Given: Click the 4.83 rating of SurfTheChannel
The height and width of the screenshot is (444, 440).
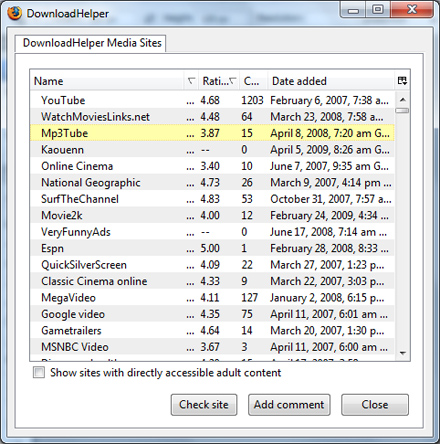Looking at the screenshot, I should point(210,199).
